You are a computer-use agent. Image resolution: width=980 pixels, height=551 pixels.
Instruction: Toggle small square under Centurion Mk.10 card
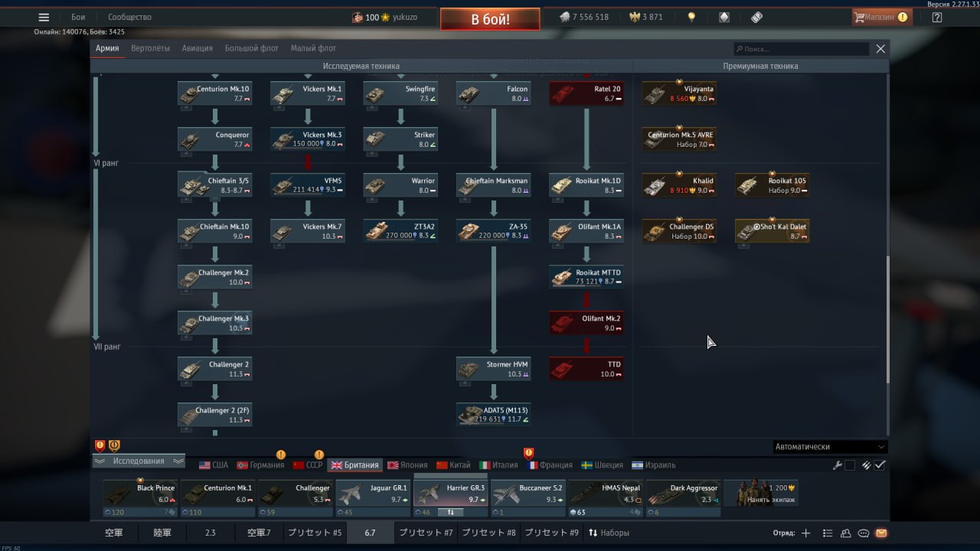(186, 109)
